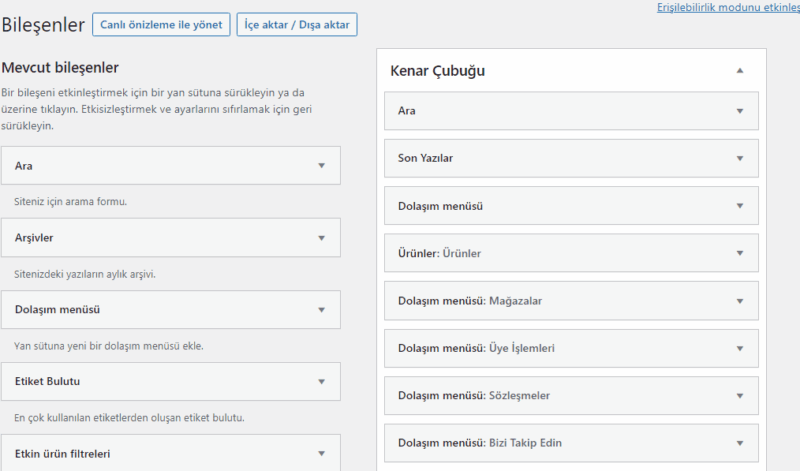Expand Son Yazılar widget in sidebar
Image resolution: width=800 pixels, height=471 pixels.
click(740, 158)
